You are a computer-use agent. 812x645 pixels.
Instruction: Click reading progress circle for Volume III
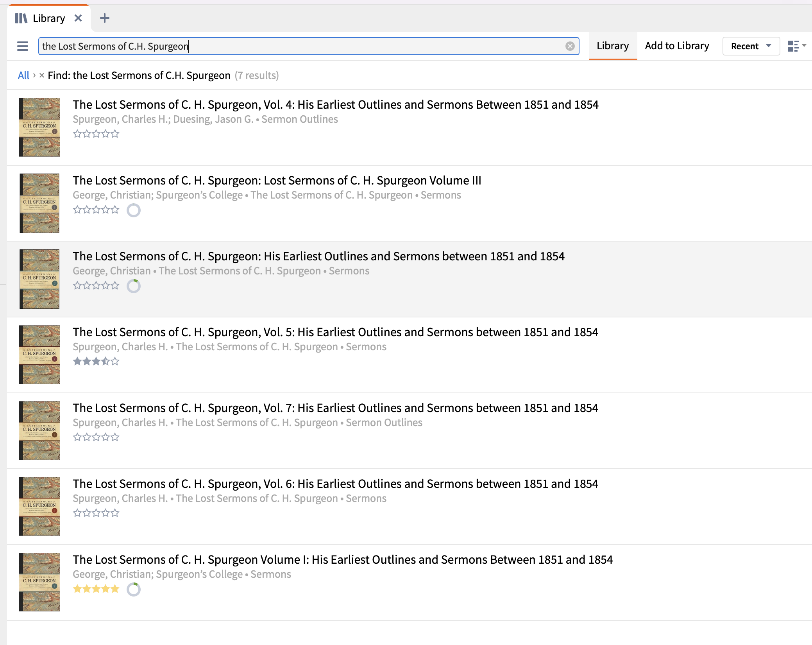click(x=134, y=210)
